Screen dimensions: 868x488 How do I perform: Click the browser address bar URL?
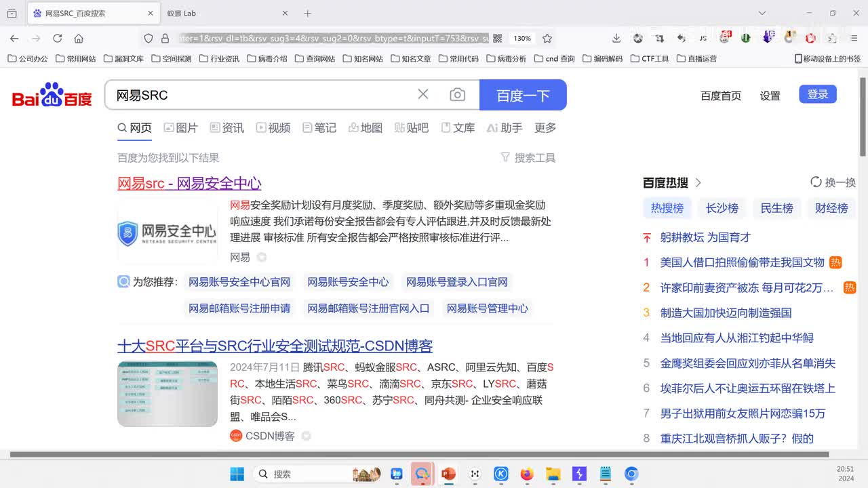click(x=332, y=39)
